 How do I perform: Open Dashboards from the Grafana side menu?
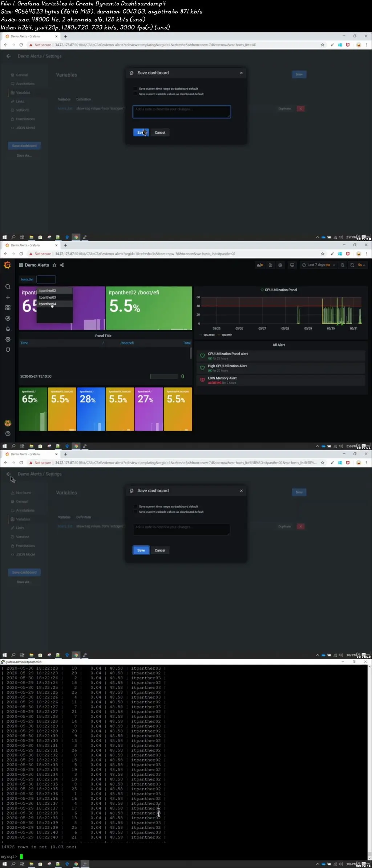coord(8,308)
